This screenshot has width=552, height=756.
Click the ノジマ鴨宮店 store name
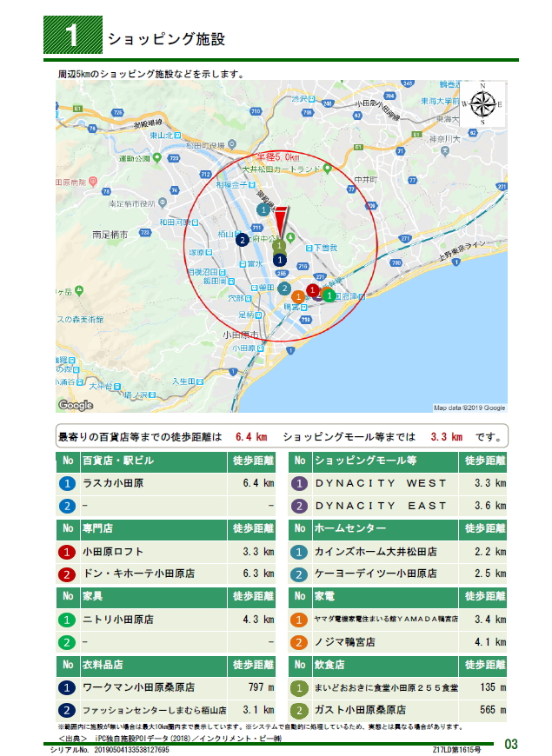pyautogui.click(x=345, y=642)
